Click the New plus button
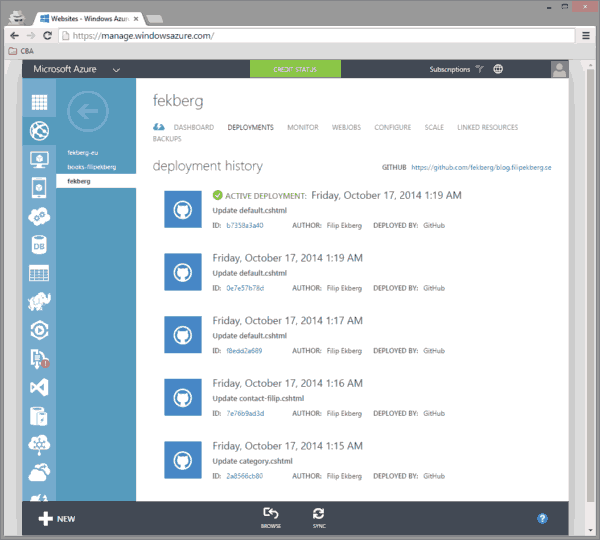 point(57,518)
